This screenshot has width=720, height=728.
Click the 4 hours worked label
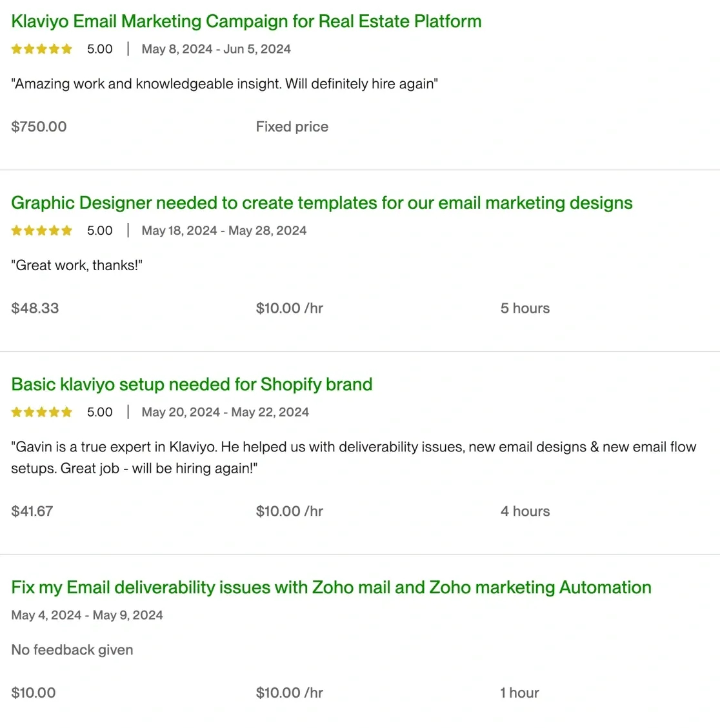click(x=525, y=511)
